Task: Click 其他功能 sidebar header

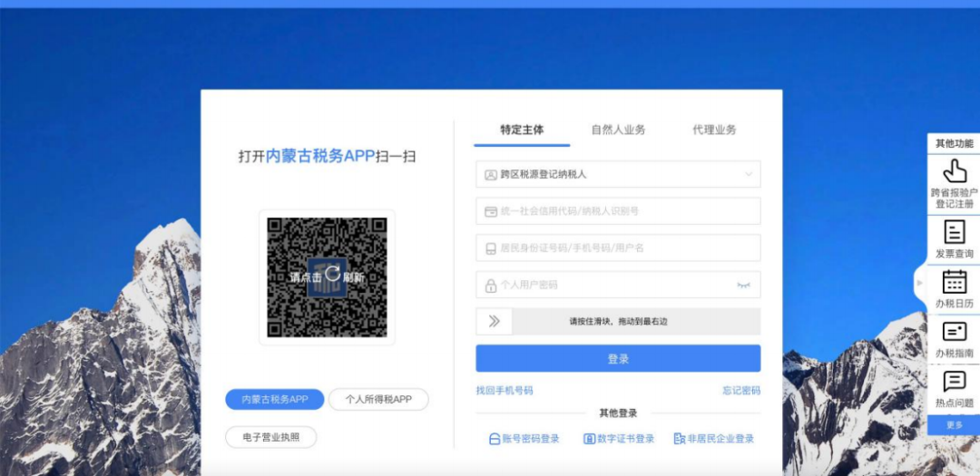Action: (955, 143)
